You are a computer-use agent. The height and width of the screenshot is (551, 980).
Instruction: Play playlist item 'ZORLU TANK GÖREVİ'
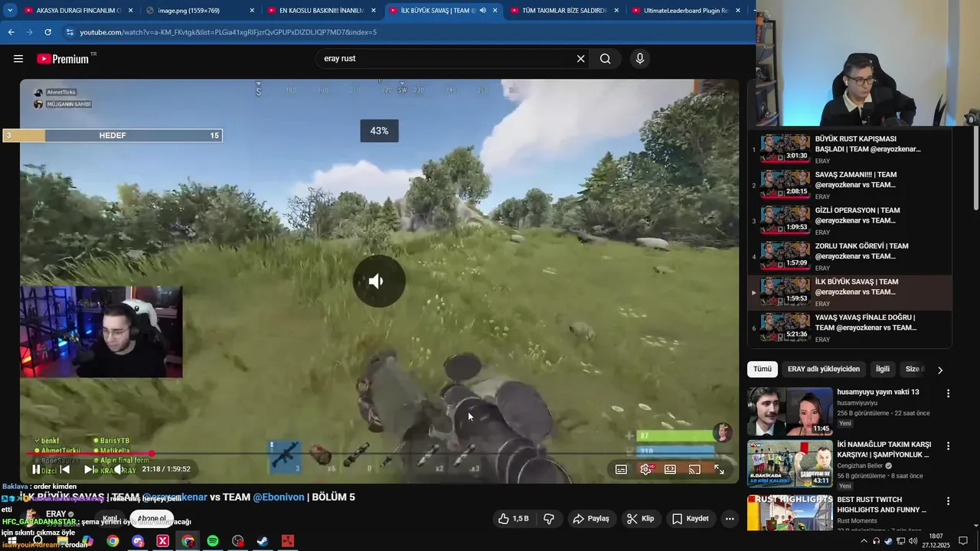[x=850, y=256]
